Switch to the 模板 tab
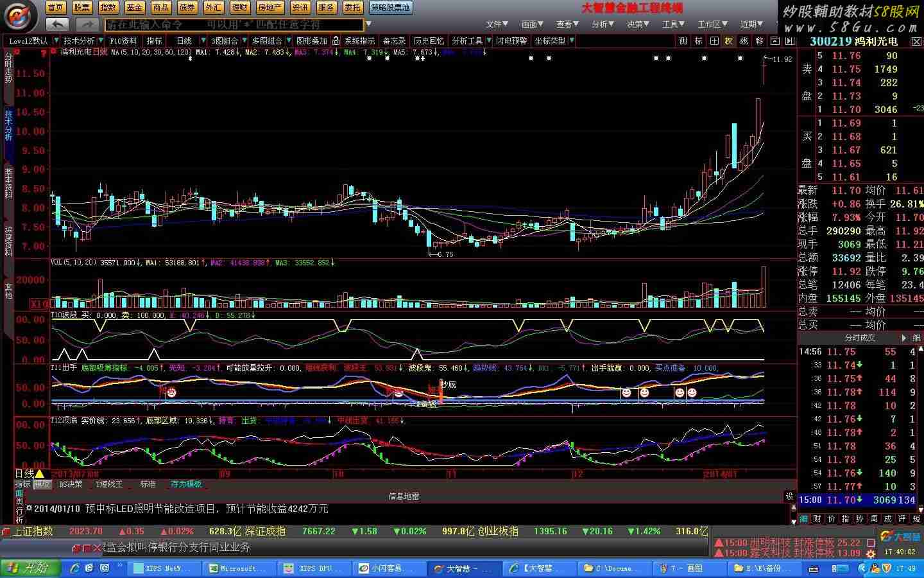This screenshot has height=578, width=924. (42, 484)
